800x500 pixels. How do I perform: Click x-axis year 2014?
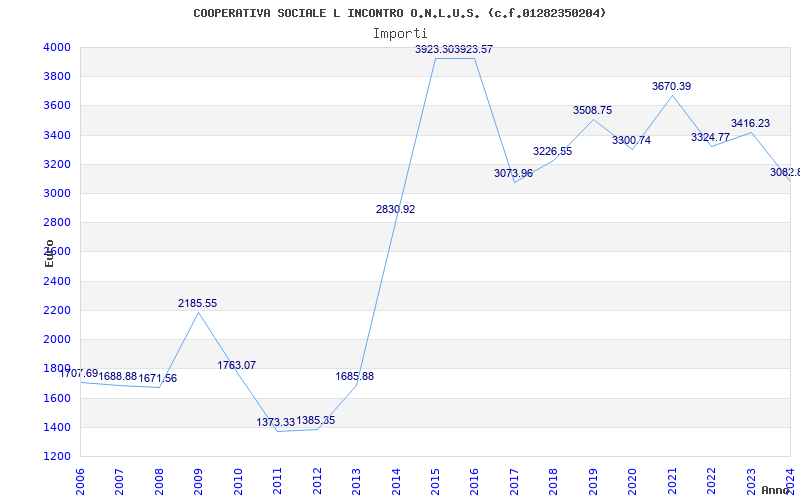click(x=396, y=482)
